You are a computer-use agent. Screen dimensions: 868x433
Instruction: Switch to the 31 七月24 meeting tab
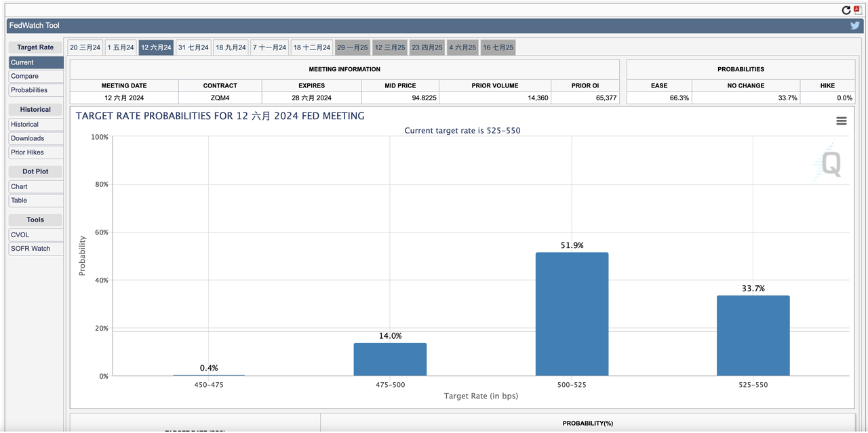(193, 47)
